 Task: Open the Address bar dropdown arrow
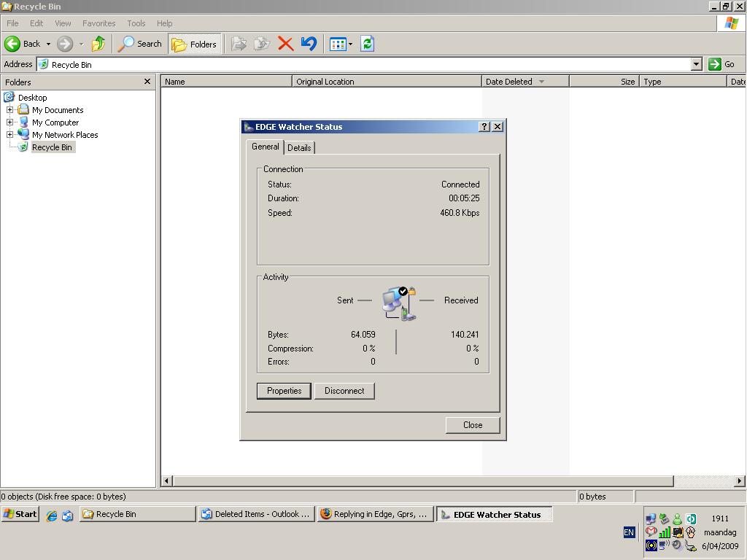point(696,64)
